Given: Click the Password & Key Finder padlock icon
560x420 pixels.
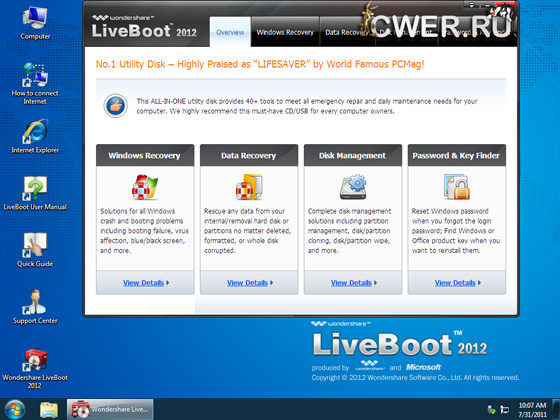Looking at the screenshot, I should (x=457, y=187).
